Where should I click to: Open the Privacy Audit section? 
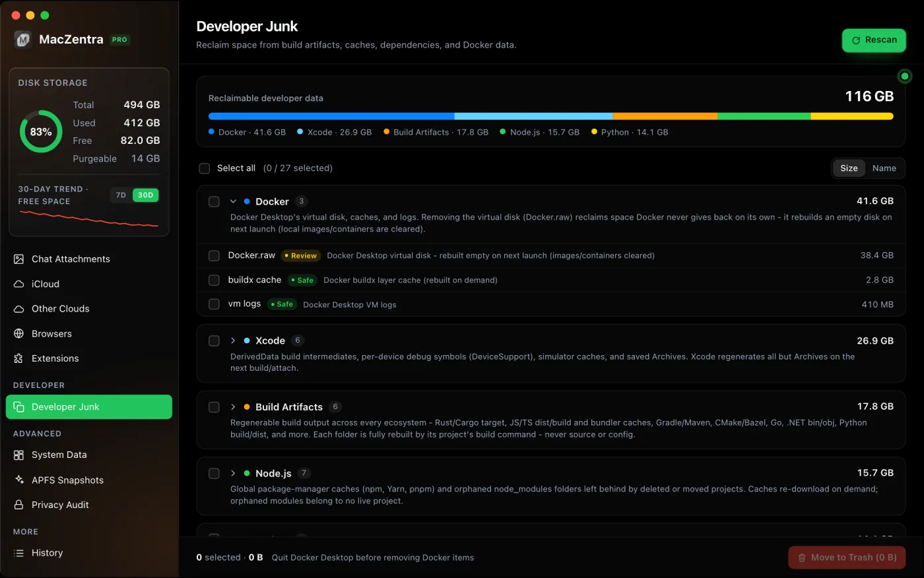tap(89, 505)
